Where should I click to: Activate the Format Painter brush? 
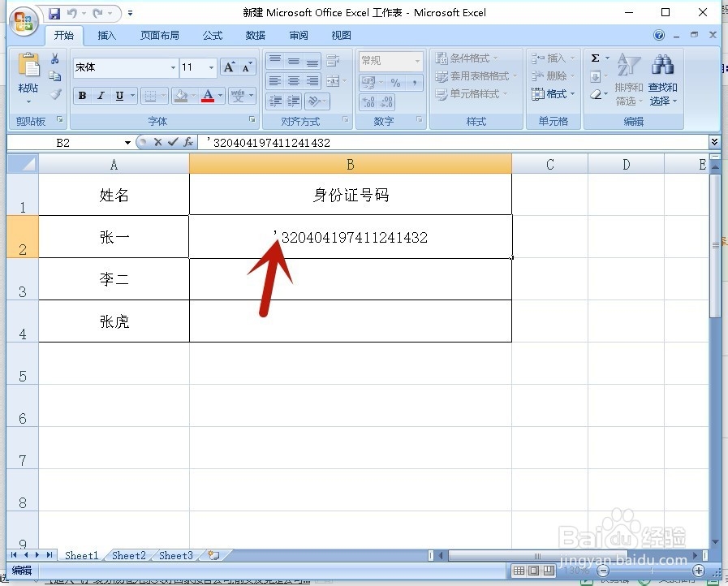point(55,94)
